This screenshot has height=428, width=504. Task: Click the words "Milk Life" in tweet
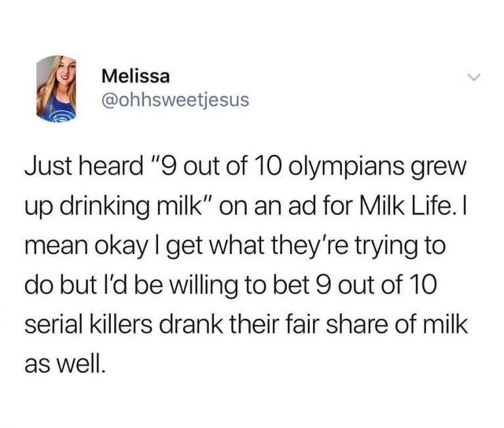pyautogui.click(x=404, y=206)
